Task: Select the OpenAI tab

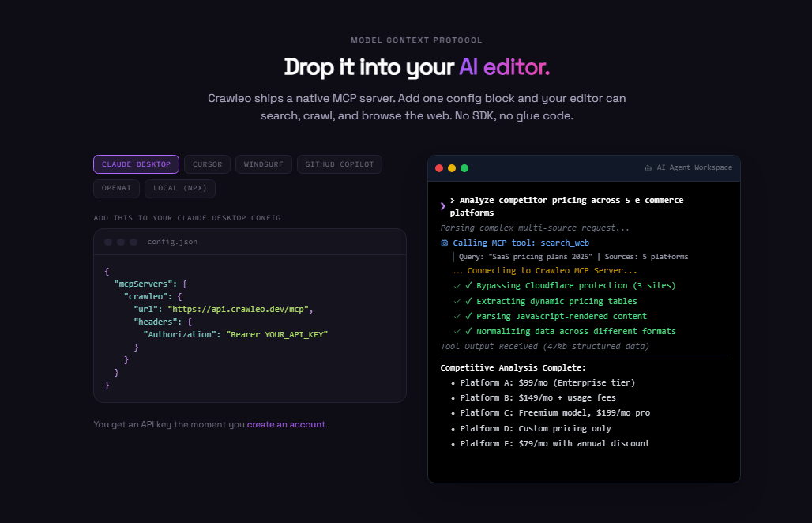Action: tap(117, 188)
